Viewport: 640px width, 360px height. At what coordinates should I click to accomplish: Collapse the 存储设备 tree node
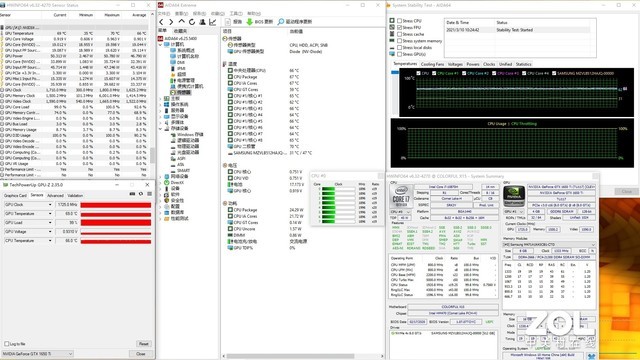coord(161,129)
